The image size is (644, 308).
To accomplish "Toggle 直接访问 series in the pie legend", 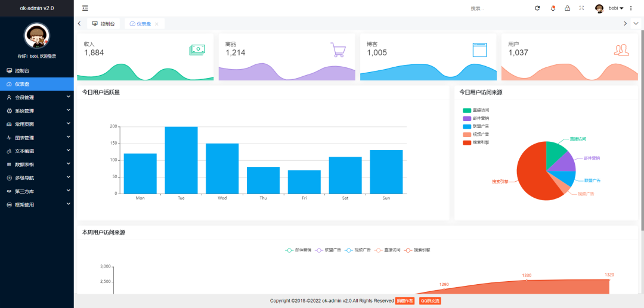I will (476, 110).
